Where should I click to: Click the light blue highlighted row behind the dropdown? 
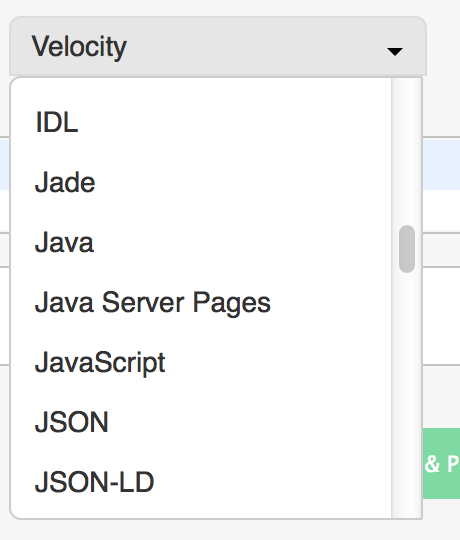tap(441, 164)
